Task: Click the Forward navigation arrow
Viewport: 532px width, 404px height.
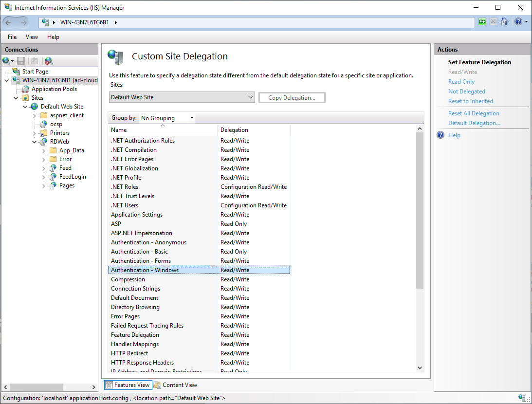Action: [23, 22]
